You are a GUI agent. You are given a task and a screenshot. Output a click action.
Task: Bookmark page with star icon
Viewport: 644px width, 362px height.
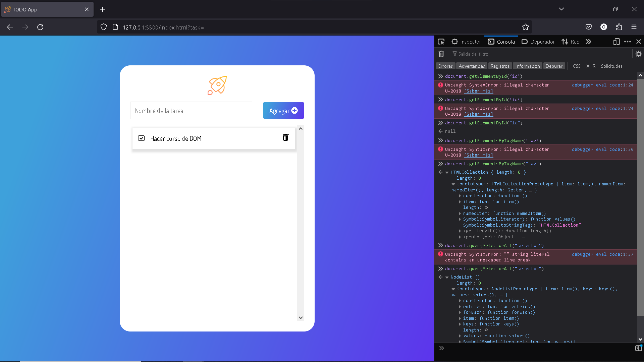point(525,27)
